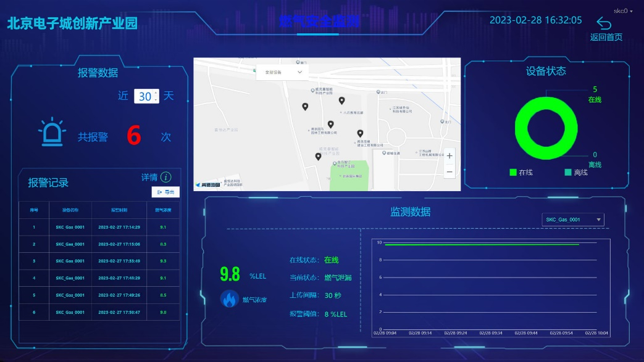
Task: Click the 燃气浓度 column header
Action: pyautogui.click(x=163, y=210)
